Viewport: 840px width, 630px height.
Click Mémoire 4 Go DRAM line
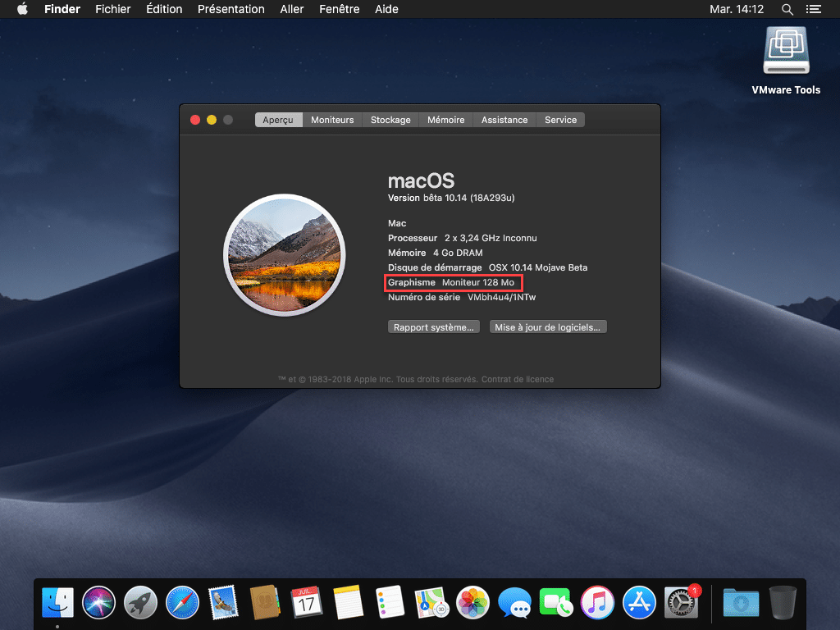[435, 253]
